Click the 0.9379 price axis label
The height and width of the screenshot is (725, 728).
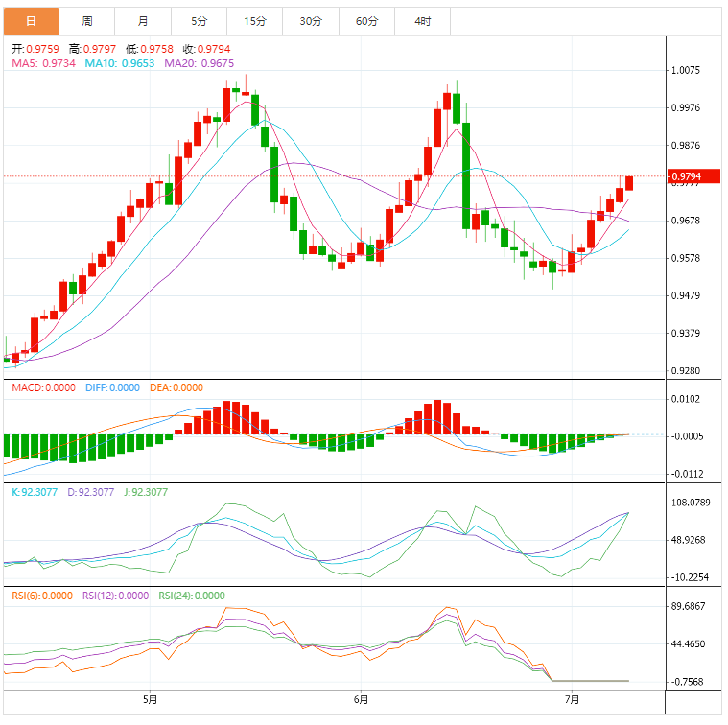pyautogui.click(x=685, y=334)
